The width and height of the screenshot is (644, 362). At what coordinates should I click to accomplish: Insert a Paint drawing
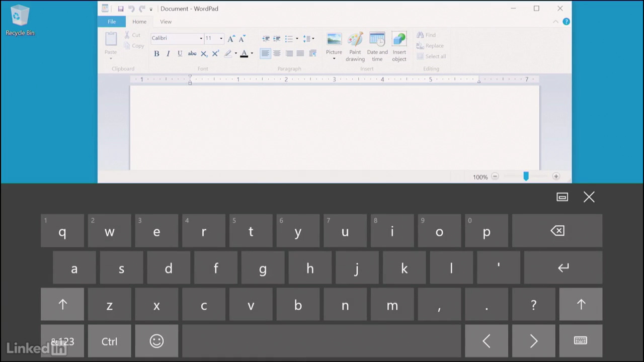355,47
